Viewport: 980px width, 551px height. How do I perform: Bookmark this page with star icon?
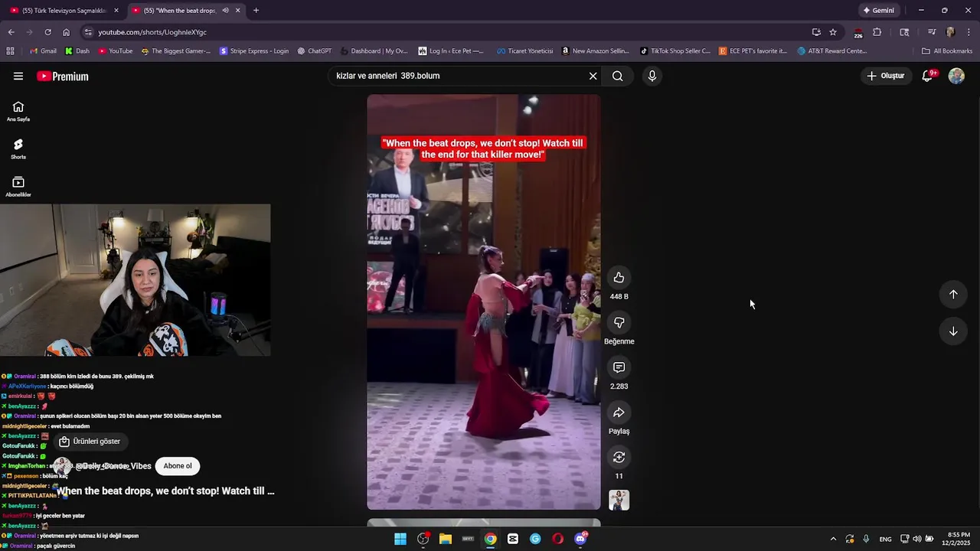833,32
